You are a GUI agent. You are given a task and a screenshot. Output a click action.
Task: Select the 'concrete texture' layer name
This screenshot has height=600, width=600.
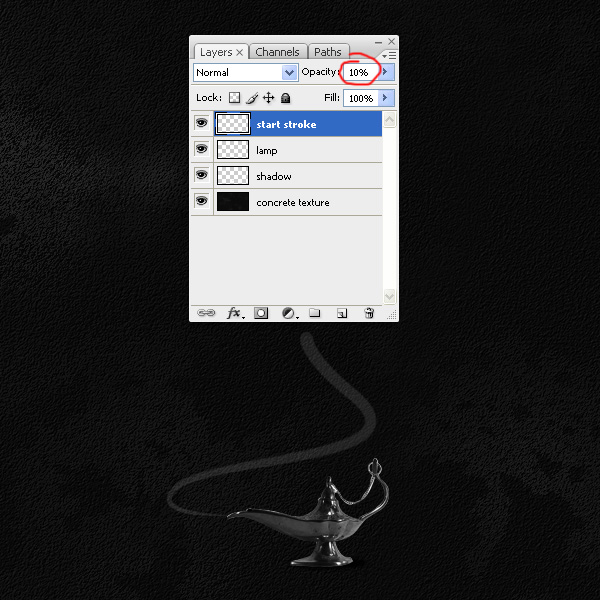(293, 202)
